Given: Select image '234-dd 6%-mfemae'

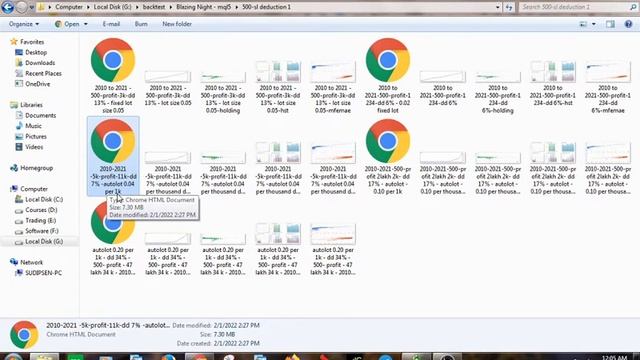Looking at the screenshot, I should pos(608,87).
